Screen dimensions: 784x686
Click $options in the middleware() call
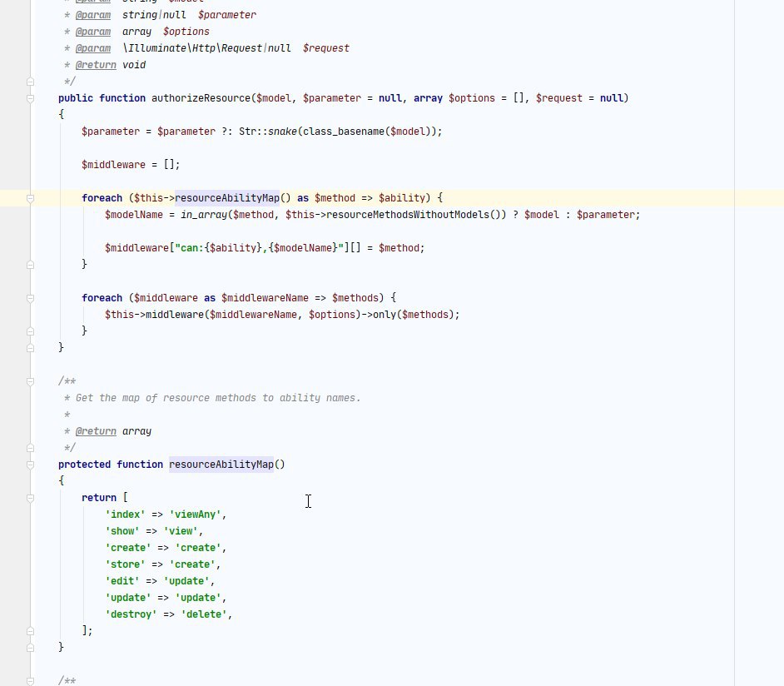[332, 315]
